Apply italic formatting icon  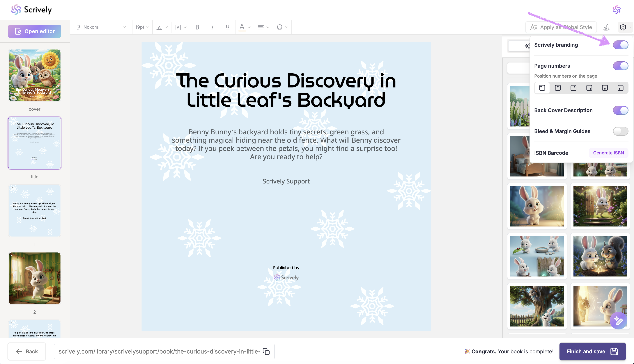[x=212, y=27]
